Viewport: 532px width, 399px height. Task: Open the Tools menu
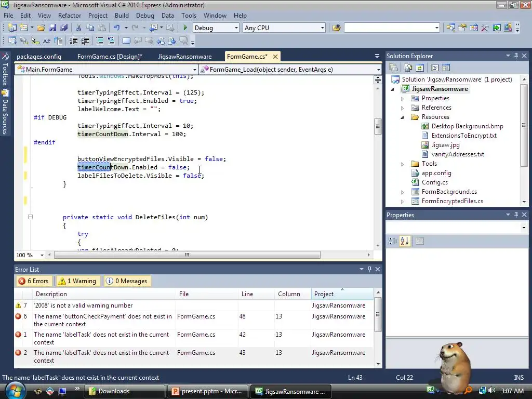pyautogui.click(x=189, y=16)
